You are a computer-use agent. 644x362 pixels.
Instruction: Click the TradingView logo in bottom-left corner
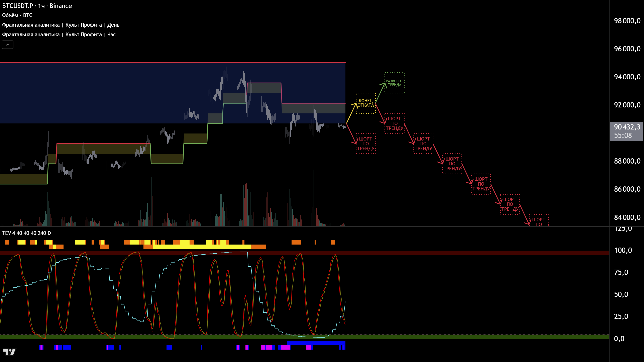click(x=9, y=352)
